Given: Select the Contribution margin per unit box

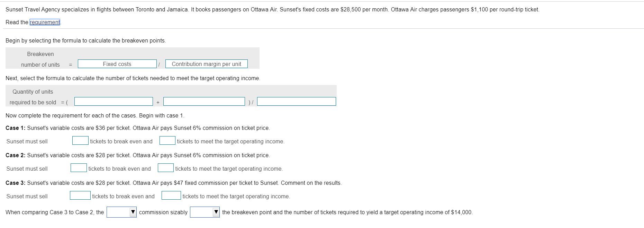Looking at the screenshot, I should coord(206,64).
